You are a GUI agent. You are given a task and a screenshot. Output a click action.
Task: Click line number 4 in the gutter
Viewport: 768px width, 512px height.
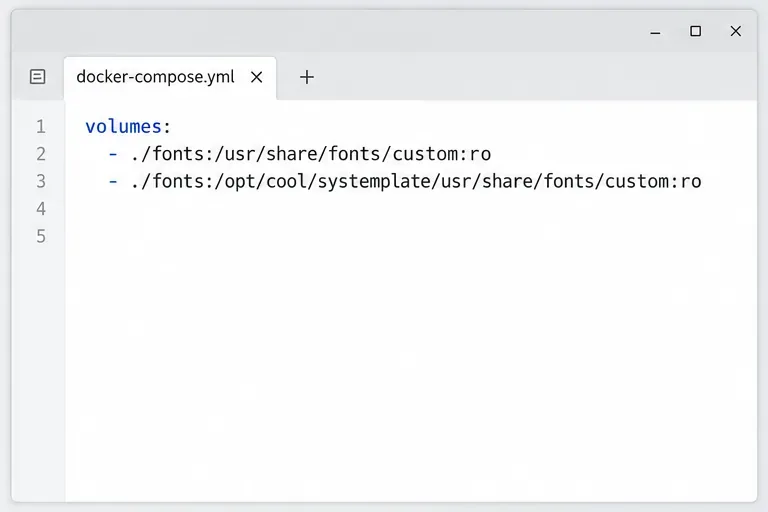click(41, 209)
